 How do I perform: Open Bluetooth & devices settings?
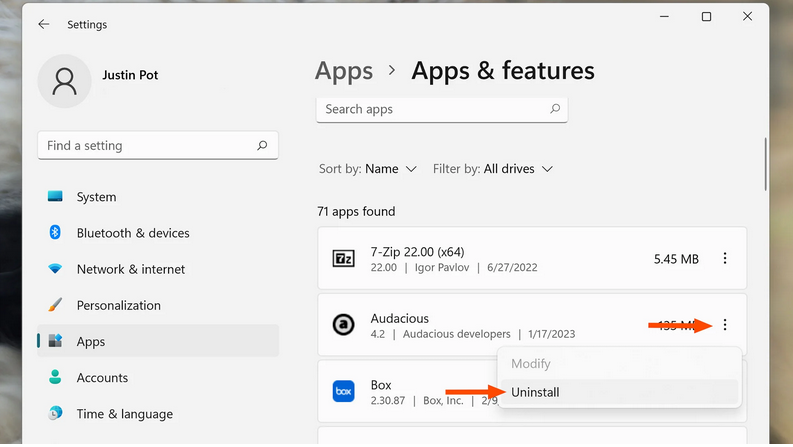click(x=158, y=233)
